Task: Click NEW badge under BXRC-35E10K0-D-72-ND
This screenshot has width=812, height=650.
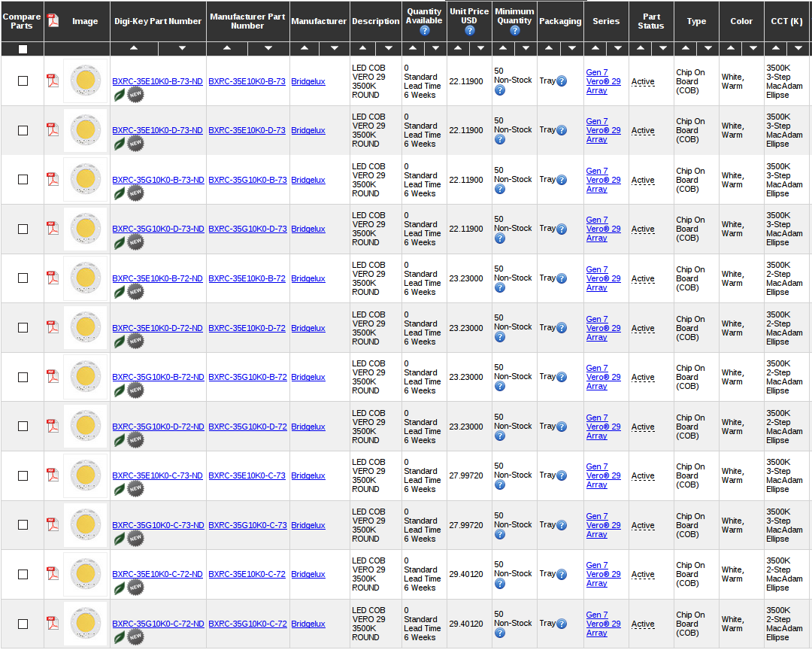Action: [x=135, y=341]
